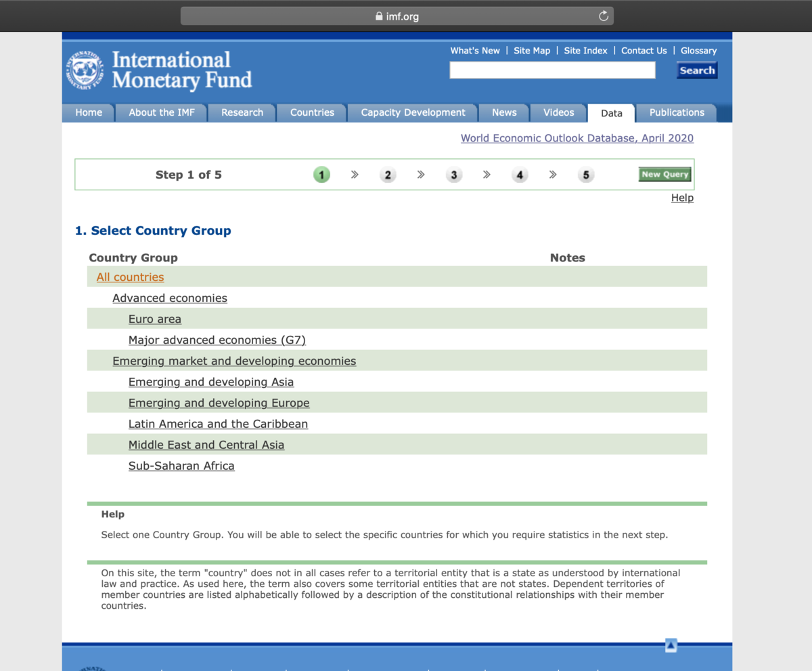812x671 pixels.
Task: Select the Capacity Development tab
Action: (413, 113)
